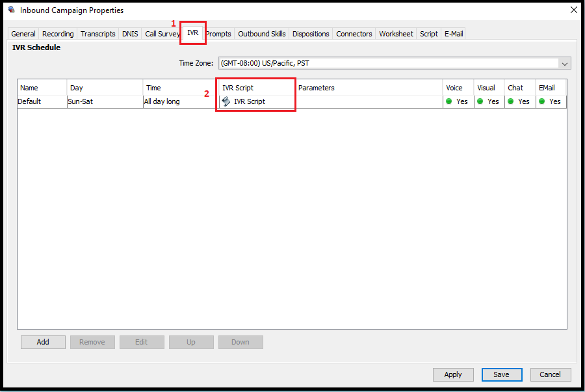Click the green EMail status dot
This screenshot has height=392, width=585.
coord(541,101)
